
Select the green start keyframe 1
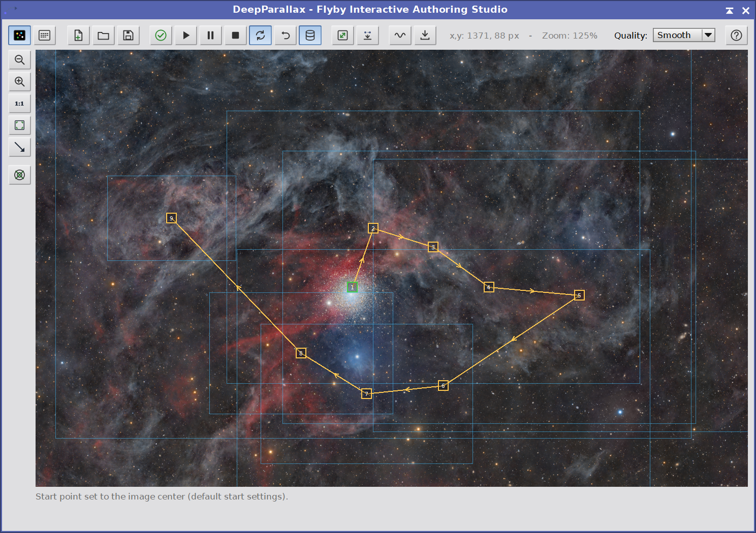(352, 287)
